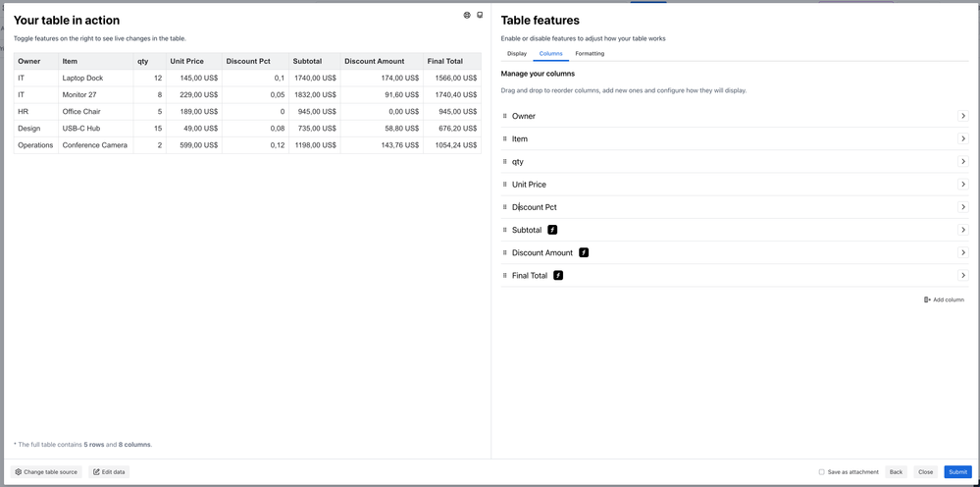Toggle the Save as attachment checkbox

tap(822, 472)
